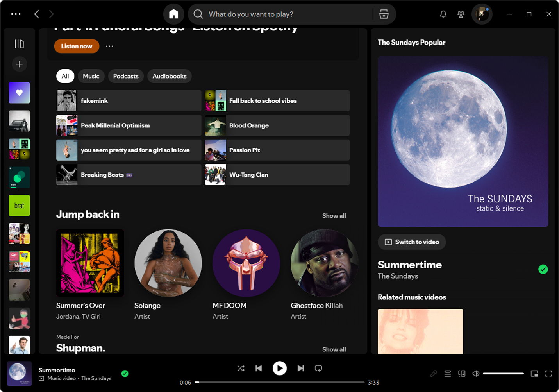Mute with the volume speaker icon
559x392 pixels.
[476, 374]
